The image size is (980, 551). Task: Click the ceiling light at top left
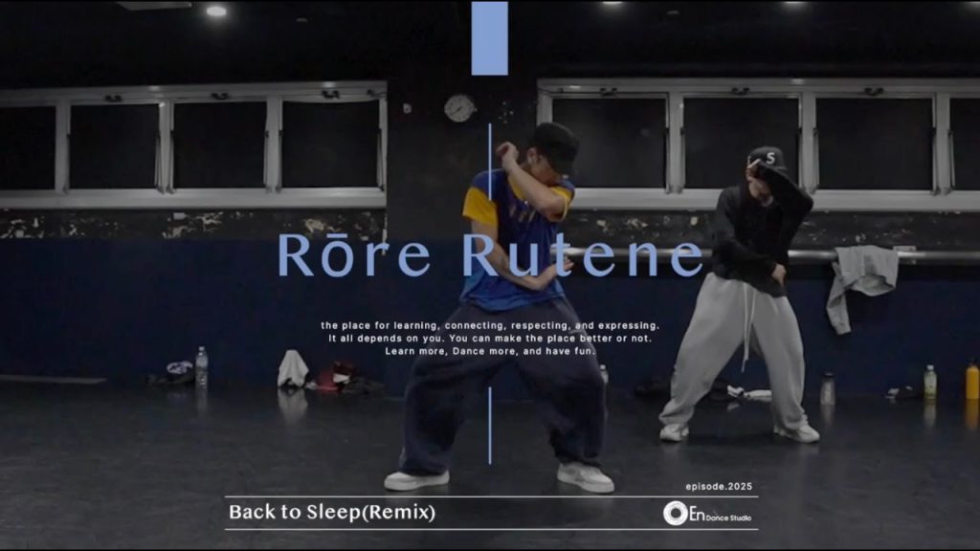pyautogui.click(x=216, y=11)
